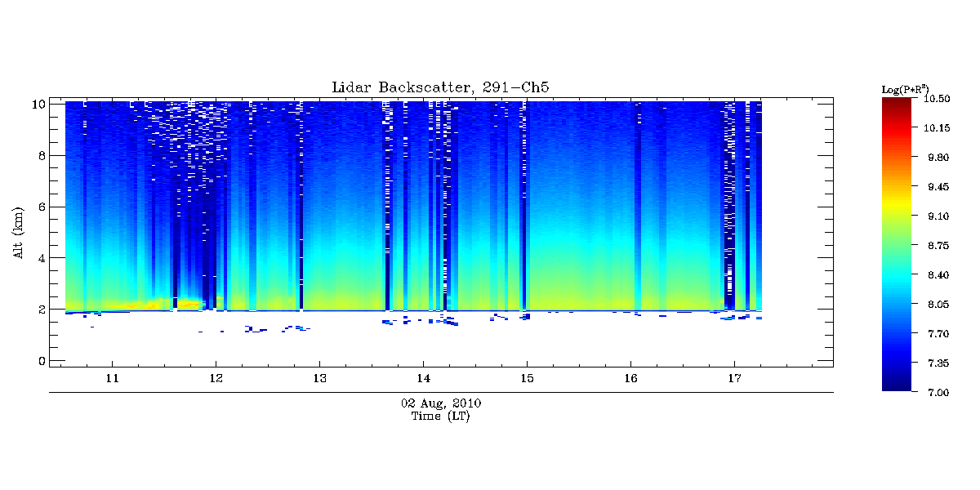980x490 pixels.
Task: Click the colorbar value '9.45'
Action: 937,186
